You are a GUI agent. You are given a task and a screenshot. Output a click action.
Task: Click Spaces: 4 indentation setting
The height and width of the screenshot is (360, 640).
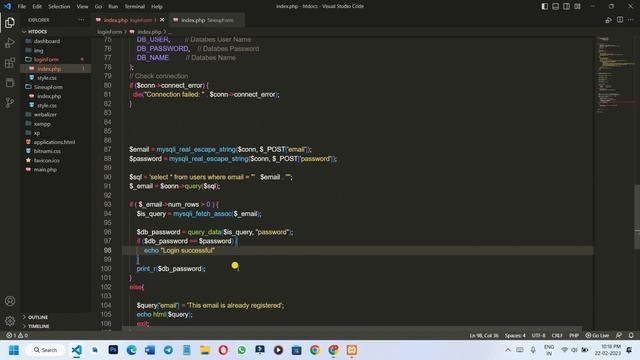tap(515, 336)
